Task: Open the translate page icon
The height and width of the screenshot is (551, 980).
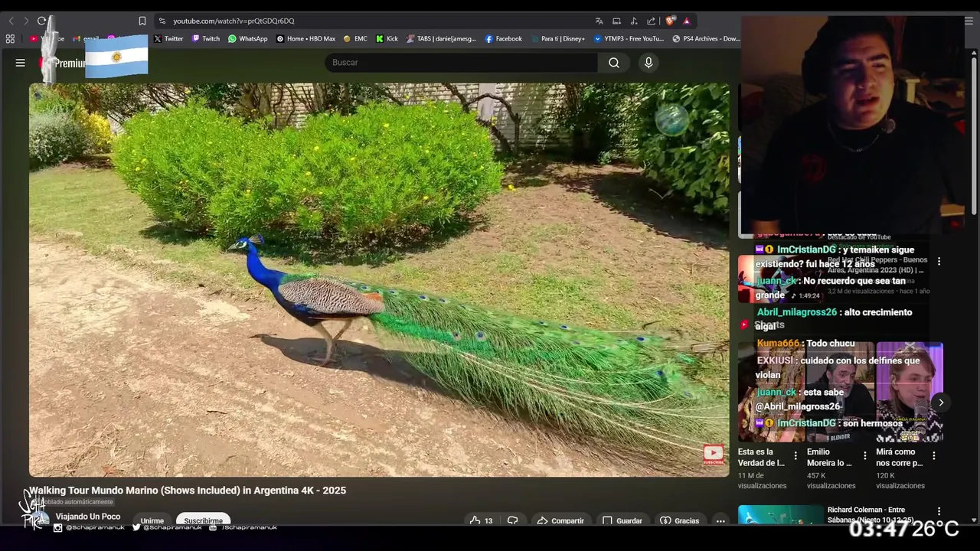Action: coord(599,21)
